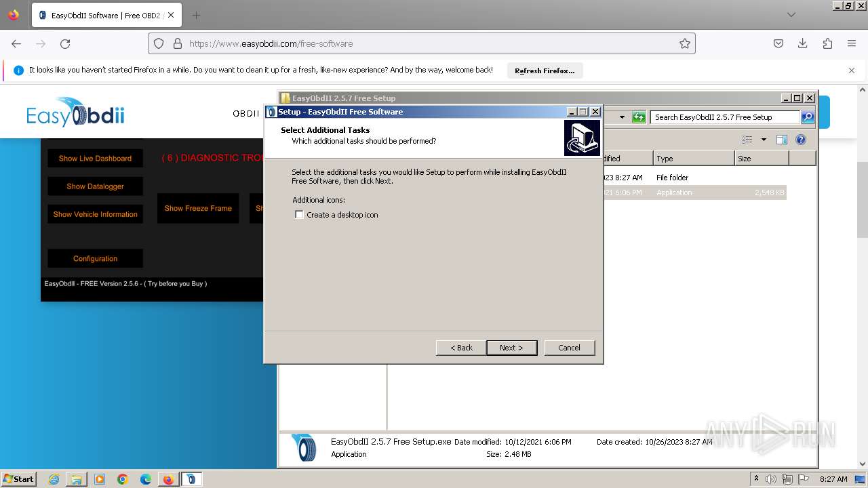868x488 pixels.
Task: Click the OBDII navigation item on the website
Action: (246, 113)
